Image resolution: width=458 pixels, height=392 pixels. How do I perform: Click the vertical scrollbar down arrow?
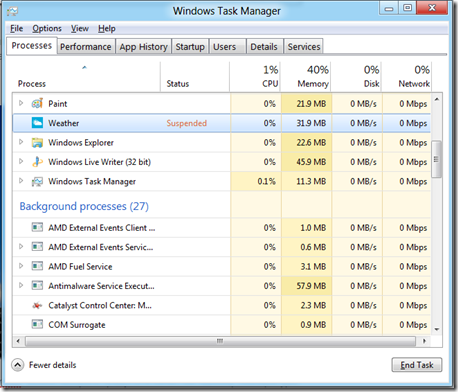tap(437, 329)
